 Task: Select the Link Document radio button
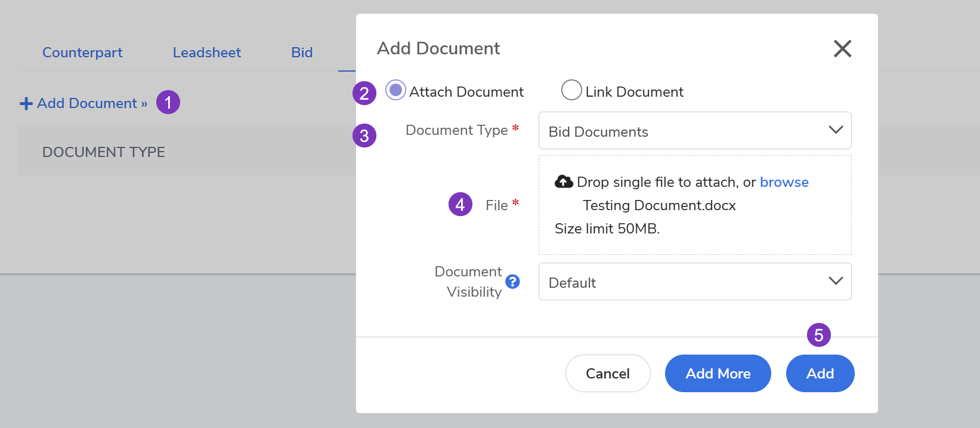(x=571, y=90)
